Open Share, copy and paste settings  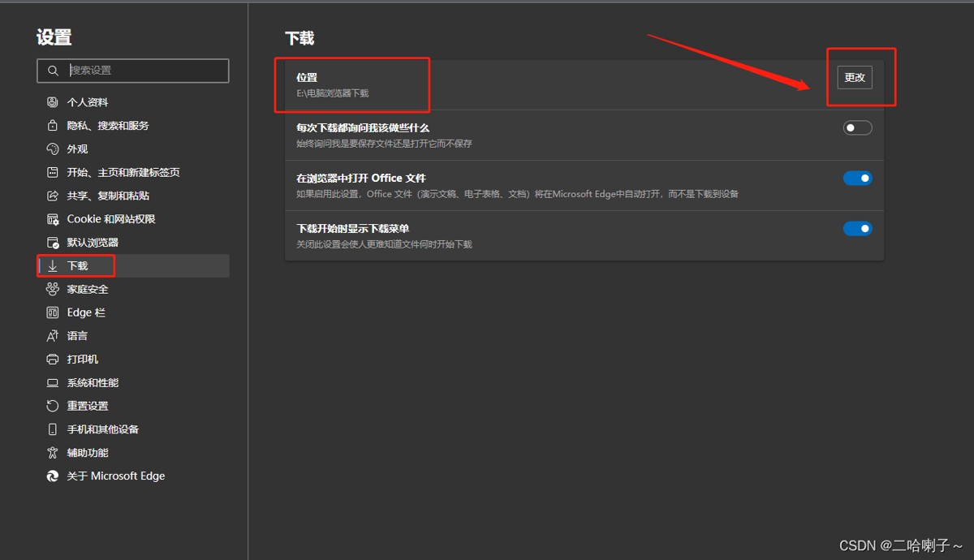[x=107, y=196]
